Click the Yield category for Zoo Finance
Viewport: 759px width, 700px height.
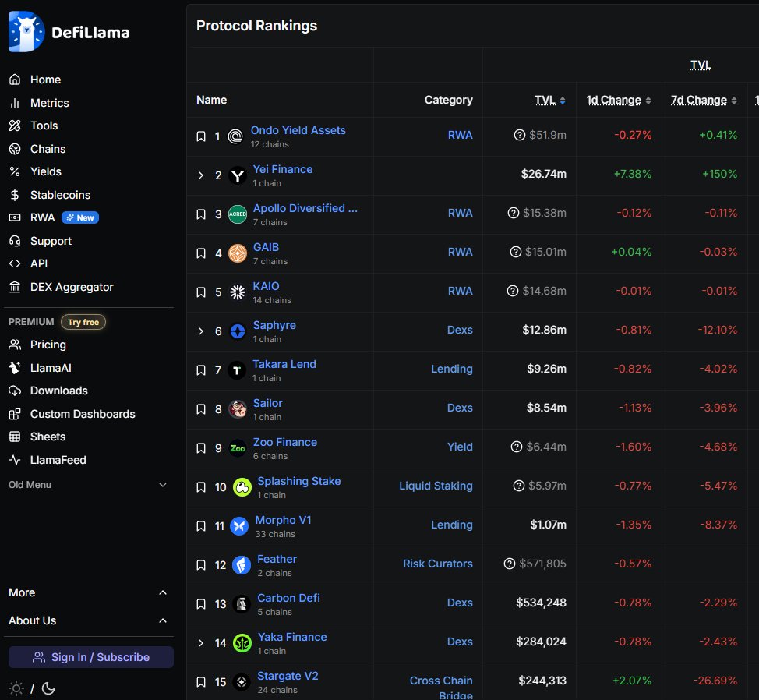click(x=460, y=447)
